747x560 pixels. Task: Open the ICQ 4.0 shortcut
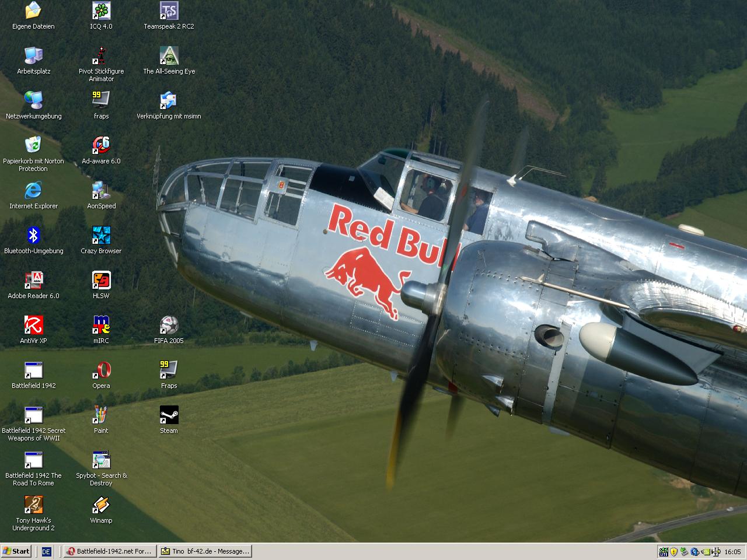point(101,16)
